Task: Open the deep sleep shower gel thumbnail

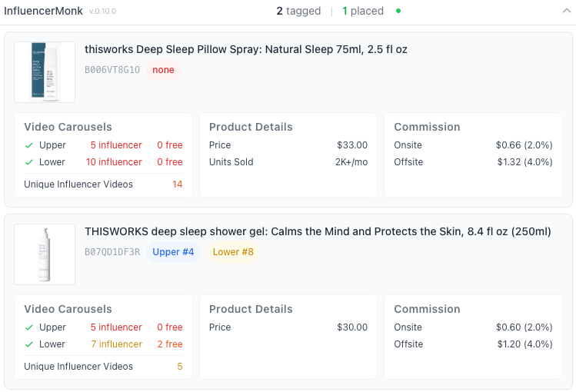Action: (45, 254)
